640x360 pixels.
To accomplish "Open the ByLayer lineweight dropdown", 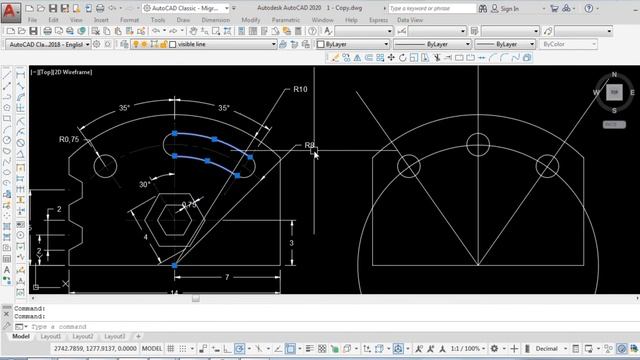I will 505,44.
